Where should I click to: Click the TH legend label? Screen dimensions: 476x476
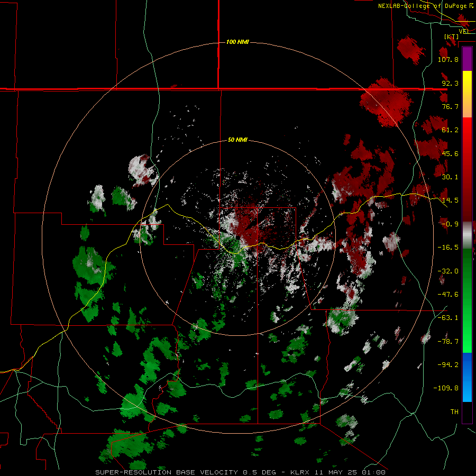click(x=454, y=412)
